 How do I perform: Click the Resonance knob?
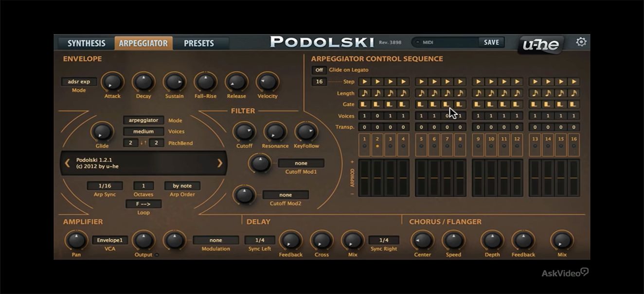click(275, 131)
